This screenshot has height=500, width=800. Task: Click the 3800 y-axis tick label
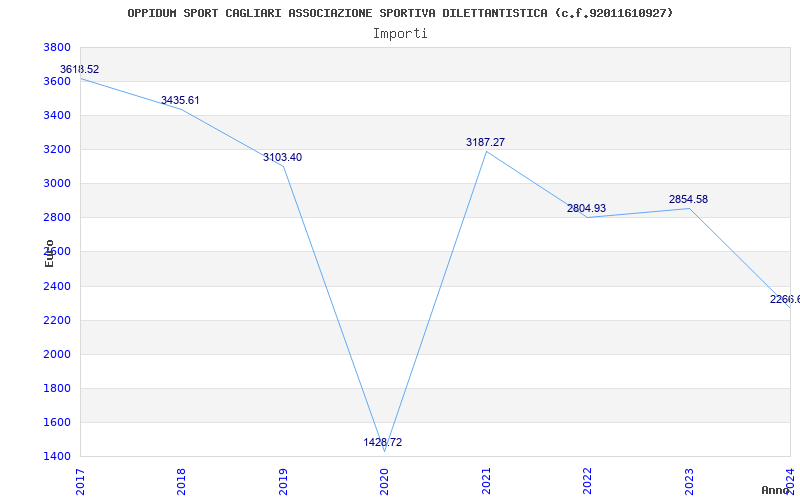56,47
